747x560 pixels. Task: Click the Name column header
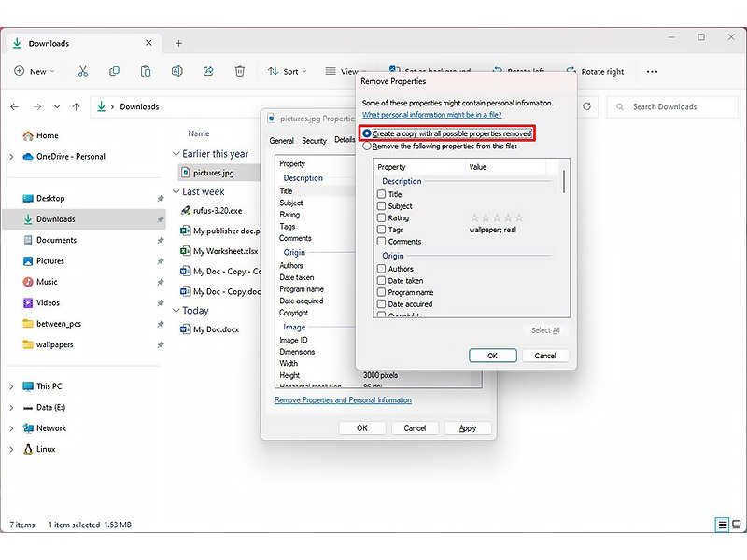(199, 133)
